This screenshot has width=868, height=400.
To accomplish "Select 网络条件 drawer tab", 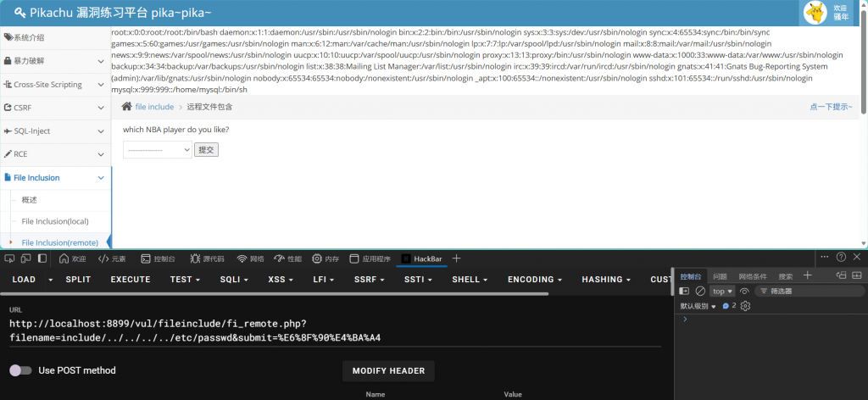I will 753,276.
